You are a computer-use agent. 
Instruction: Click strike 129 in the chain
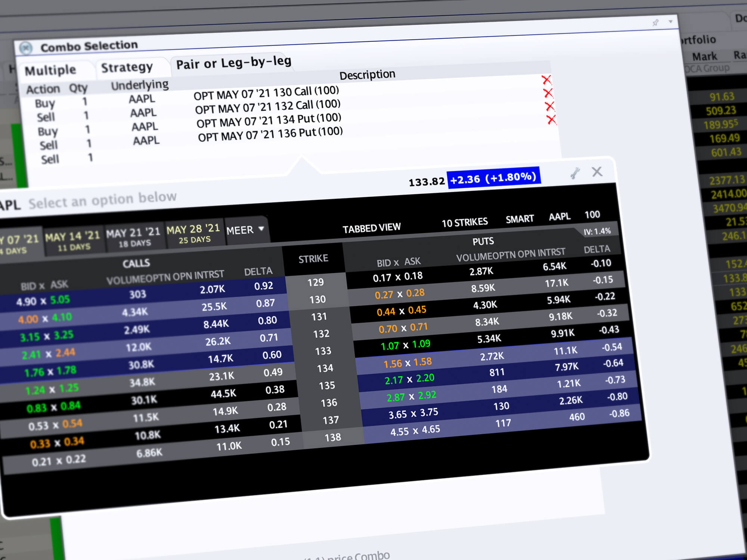pos(316,282)
